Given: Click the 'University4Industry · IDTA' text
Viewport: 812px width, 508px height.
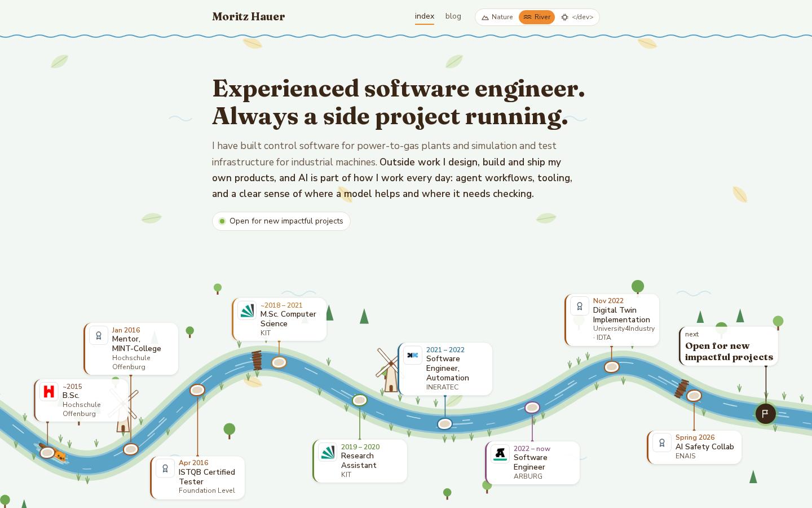Looking at the screenshot, I should 624,333.
